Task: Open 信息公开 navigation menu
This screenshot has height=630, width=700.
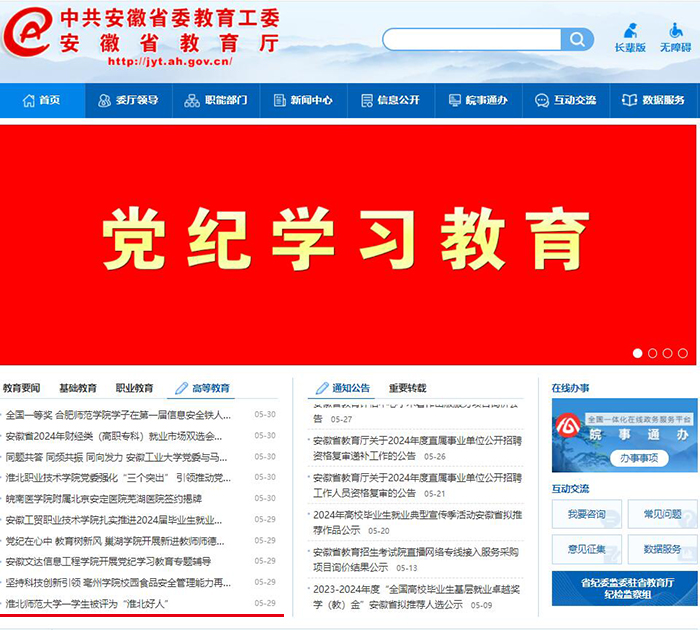Action: coord(389,100)
